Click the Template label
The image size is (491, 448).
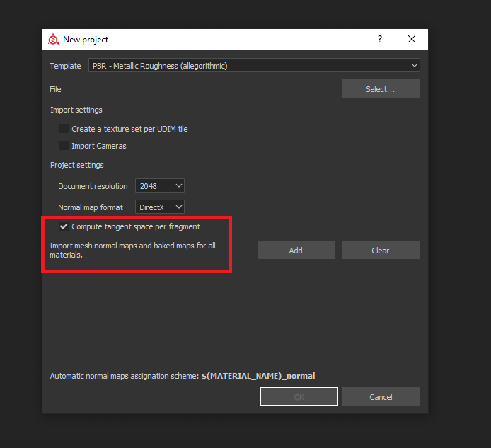click(x=65, y=66)
